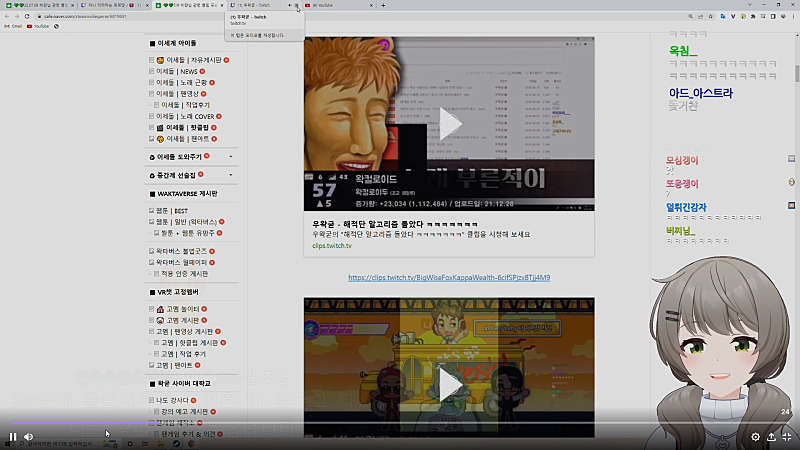Image resolution: width=800 pixels, height=450 pixels.
Task: Open the player settings gear
Action: click(756, 437)
